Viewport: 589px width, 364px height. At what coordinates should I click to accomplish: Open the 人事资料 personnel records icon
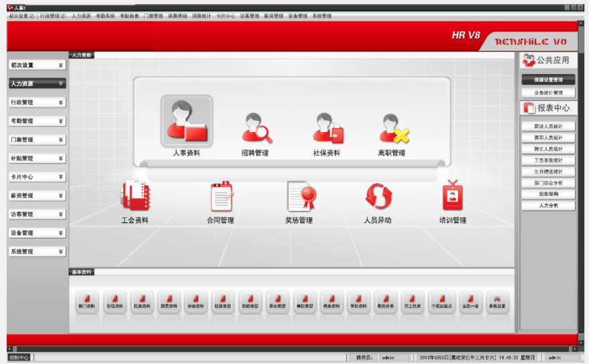tap(187, 122)
